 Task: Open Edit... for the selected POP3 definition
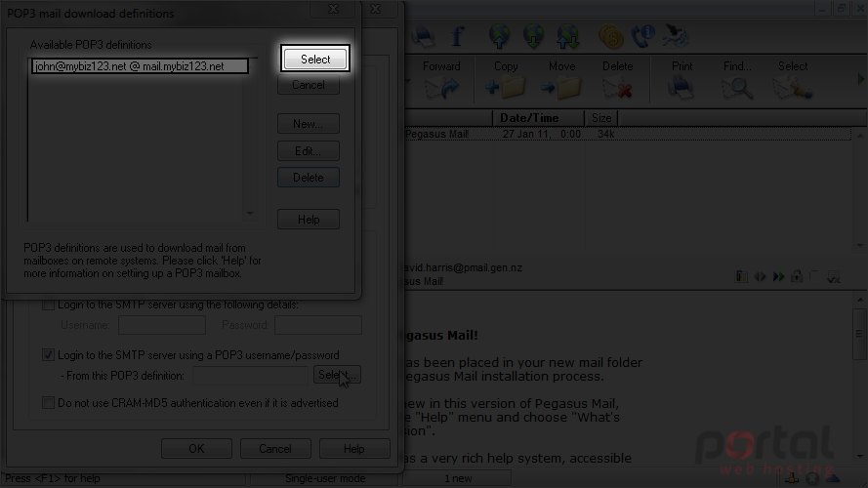point(309,151)
